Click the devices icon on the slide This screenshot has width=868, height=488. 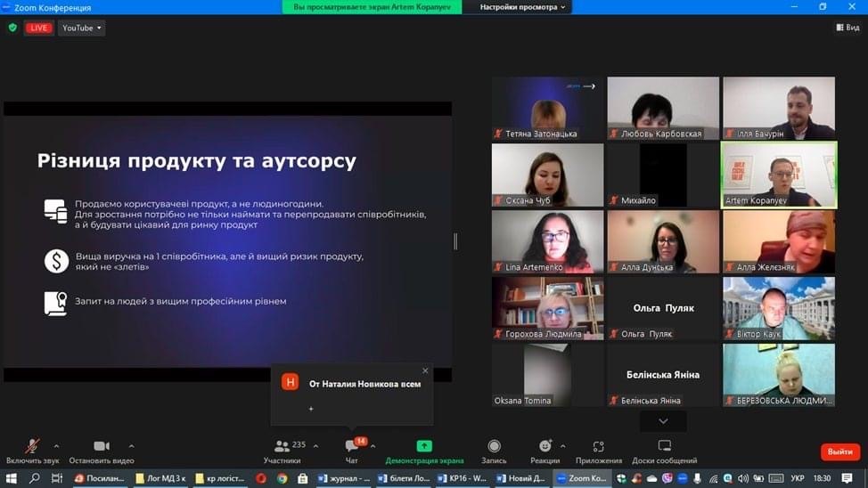pos(56,212)
